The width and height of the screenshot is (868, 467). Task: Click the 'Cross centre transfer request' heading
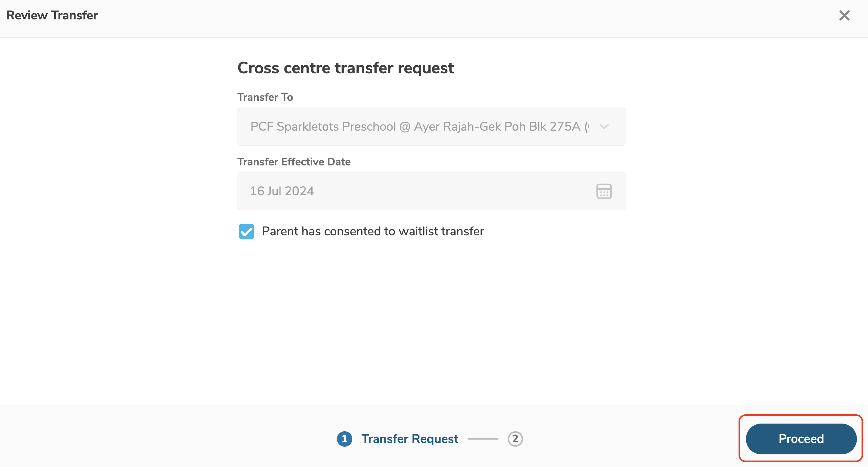pyautogui.click(x=345, y=68)
